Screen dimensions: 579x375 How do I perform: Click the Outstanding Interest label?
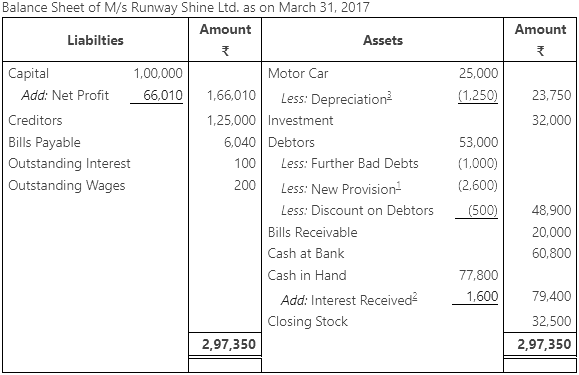click(x=69, y=164)
